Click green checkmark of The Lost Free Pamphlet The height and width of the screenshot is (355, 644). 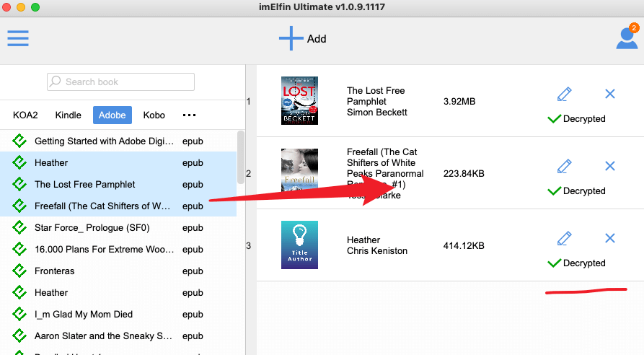(x=554, y=119)
